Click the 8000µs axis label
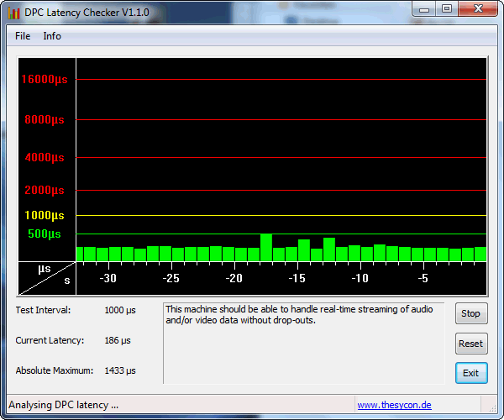 pos(45,120)
